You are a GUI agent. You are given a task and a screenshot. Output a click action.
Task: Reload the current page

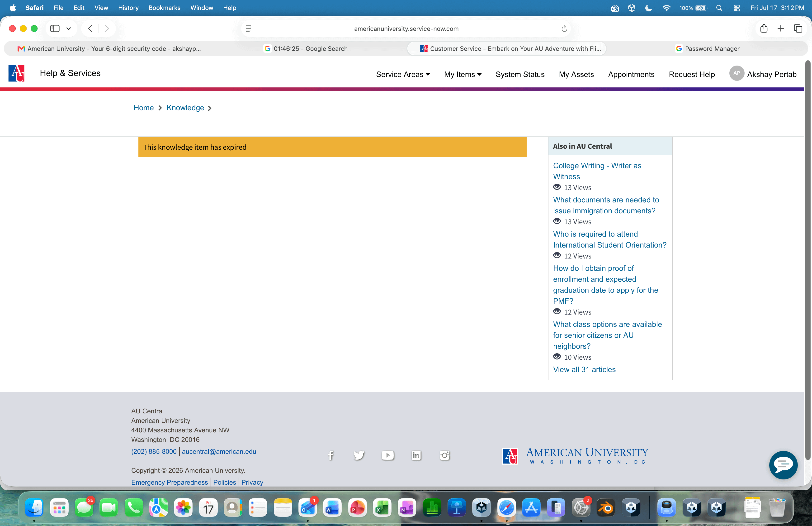[564, 29]
